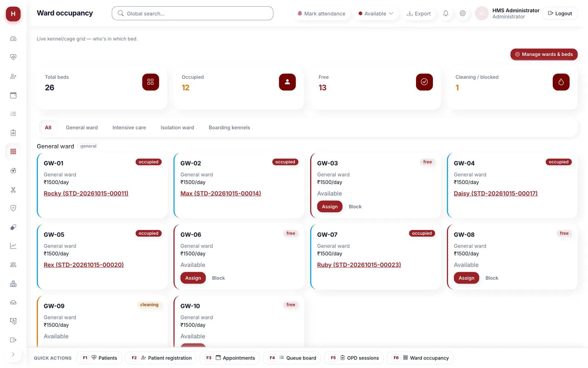Log out using the Logout button
The width and height of the screenshot is (588, 368).
point(560,14)
